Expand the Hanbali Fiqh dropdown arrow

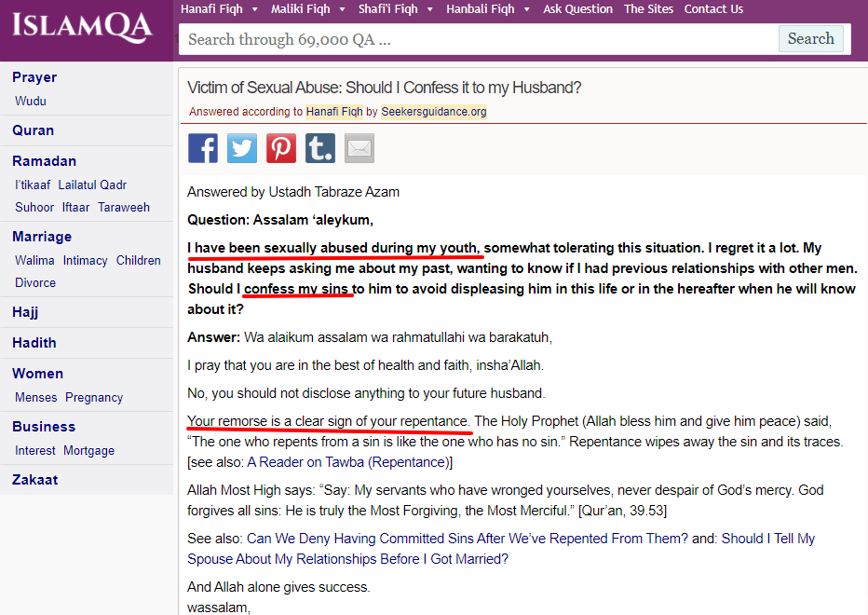pos(526,9)
